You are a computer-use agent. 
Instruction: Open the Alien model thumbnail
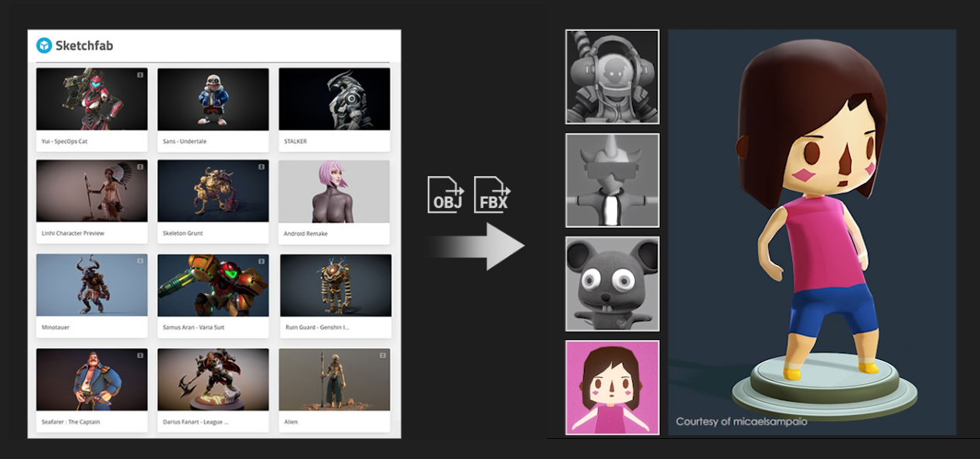[335, 379]
